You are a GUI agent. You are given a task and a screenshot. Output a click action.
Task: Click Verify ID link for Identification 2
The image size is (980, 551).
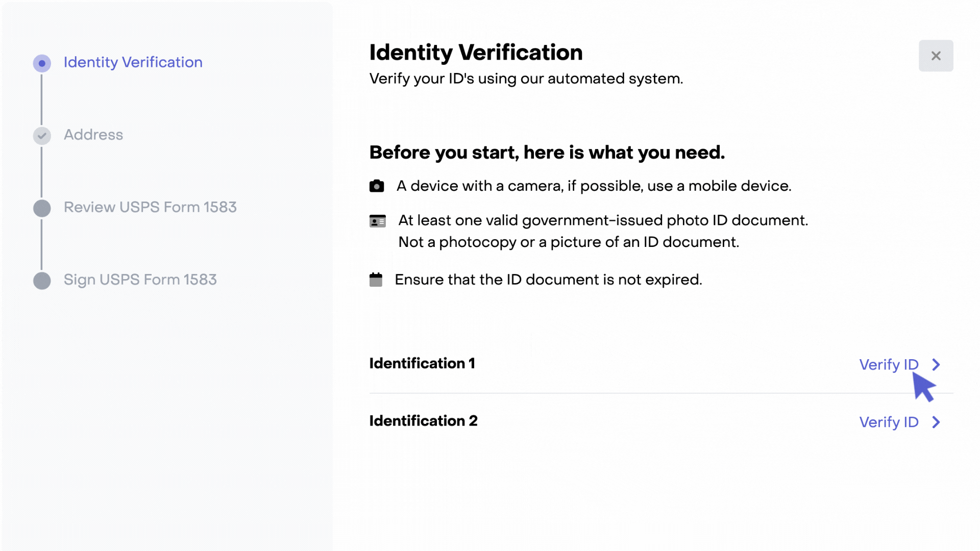click(x=888, y=422)
